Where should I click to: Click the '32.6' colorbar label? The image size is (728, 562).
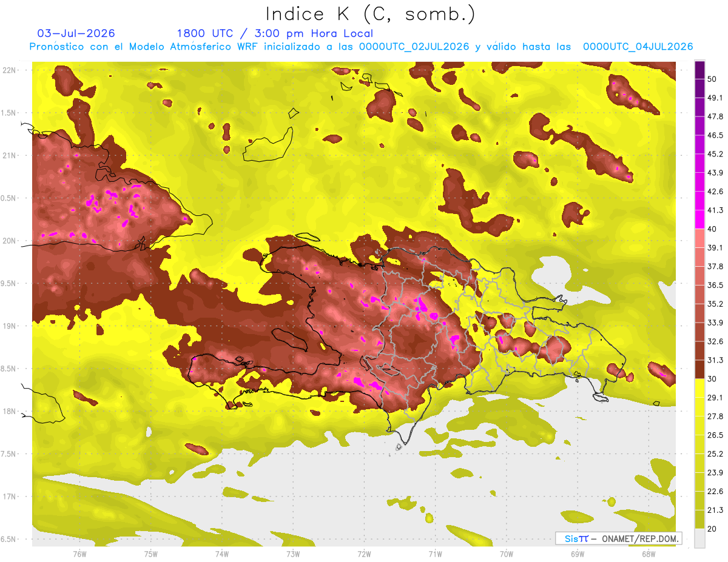pyautogui.click(x=715, y=341)
